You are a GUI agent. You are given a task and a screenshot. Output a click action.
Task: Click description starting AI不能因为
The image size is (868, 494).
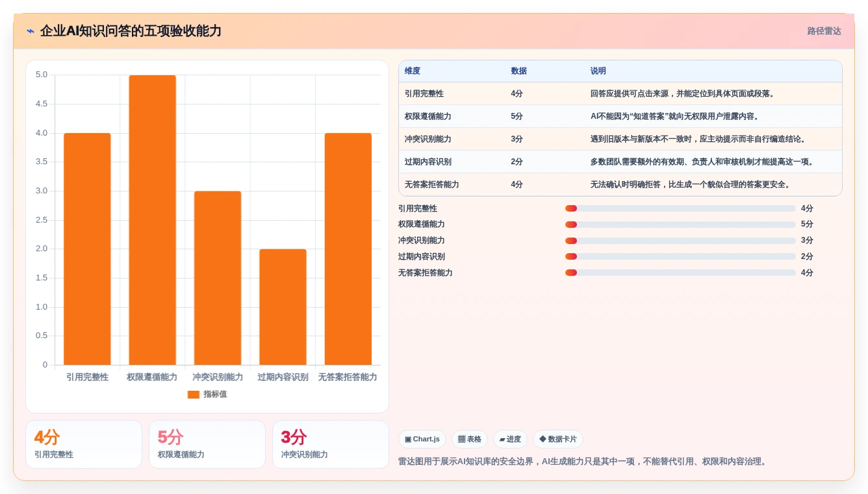(x=675, y=116)
